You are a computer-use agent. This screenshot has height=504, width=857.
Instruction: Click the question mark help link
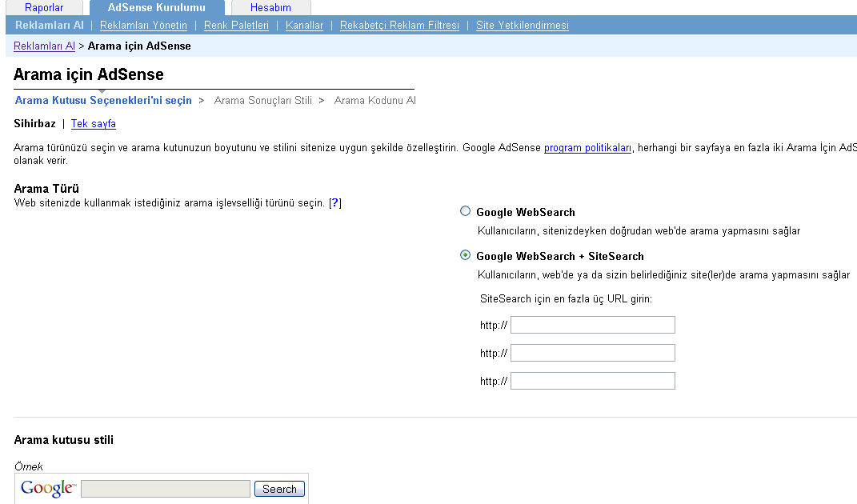[x=335, y=203]
